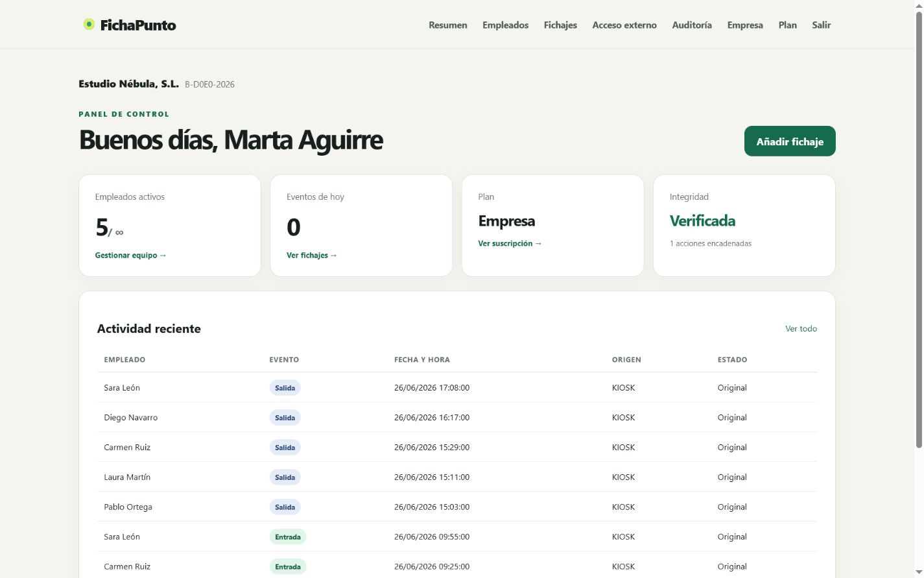Click the Añadir fichaje button
The height and width of the screenshot is (578, 924).
click(790, 141)
